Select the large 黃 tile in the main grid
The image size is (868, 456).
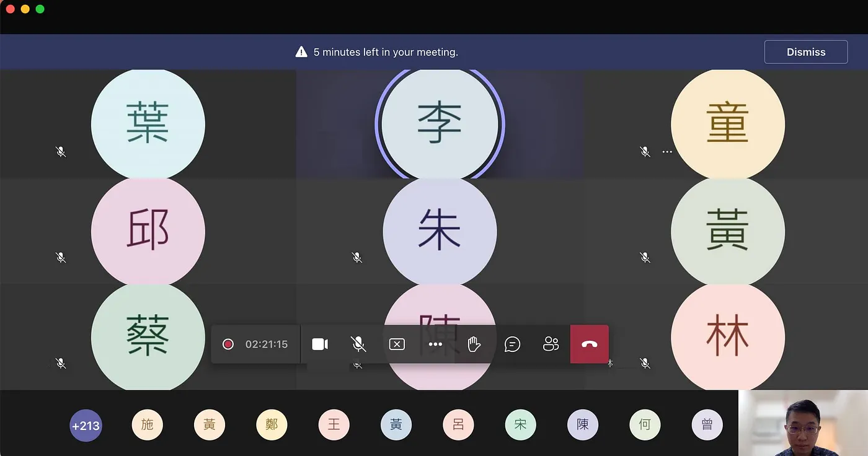click(728, 232)
